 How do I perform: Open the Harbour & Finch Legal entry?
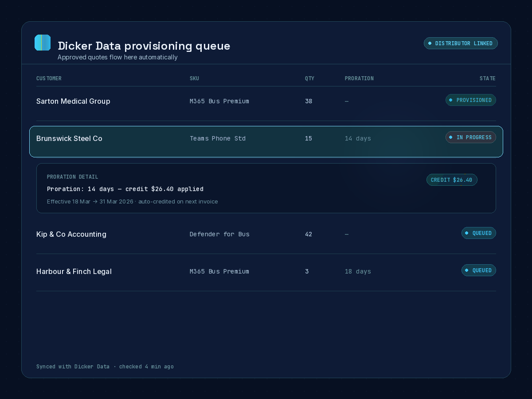(74, 271)
